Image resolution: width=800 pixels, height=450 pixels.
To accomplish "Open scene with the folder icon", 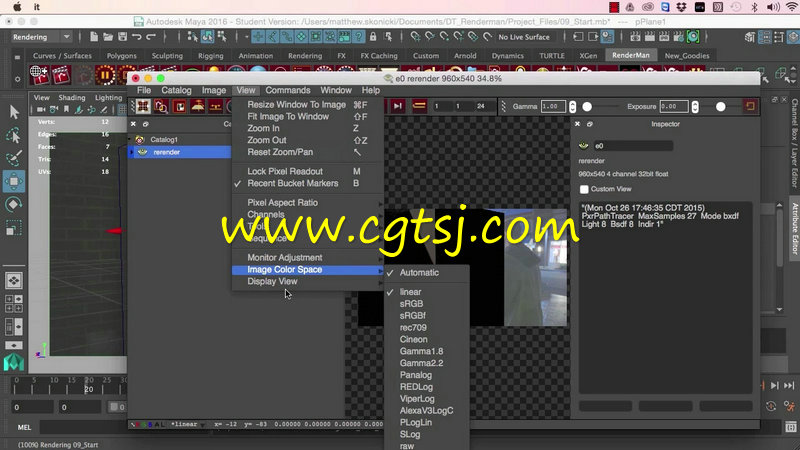I will tap(108, 37).
